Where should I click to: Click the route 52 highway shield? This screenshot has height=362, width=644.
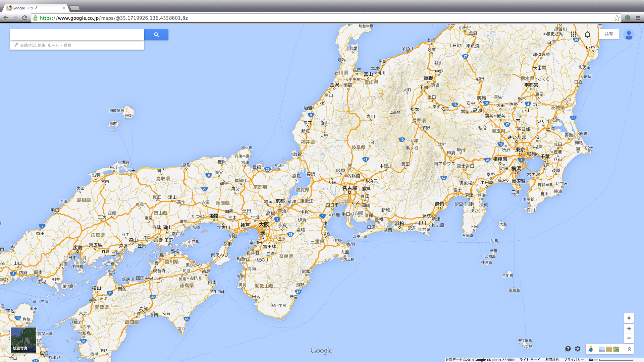(x=444, y=178)
